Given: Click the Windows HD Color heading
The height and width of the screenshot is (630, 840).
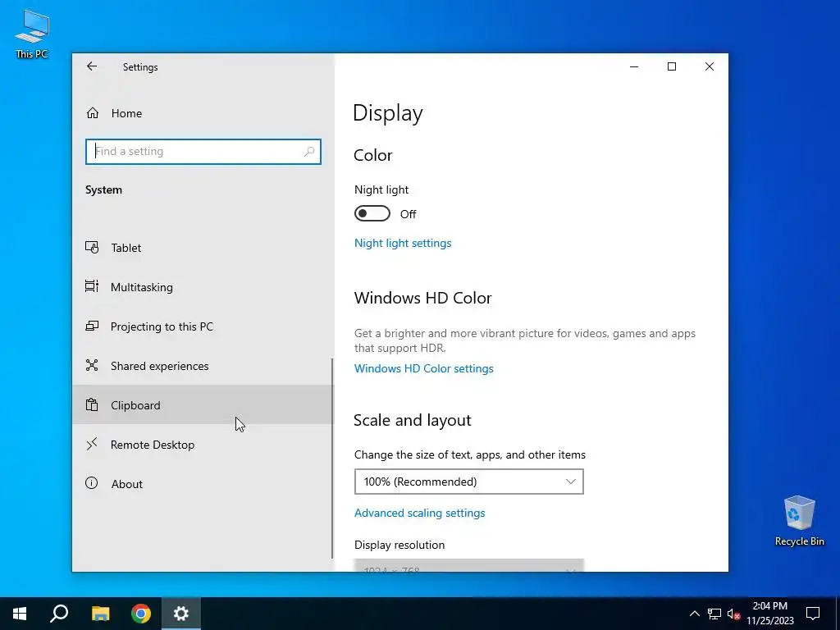Looking at the screenshot, I should pyautogui.click(x=422, y=298).
